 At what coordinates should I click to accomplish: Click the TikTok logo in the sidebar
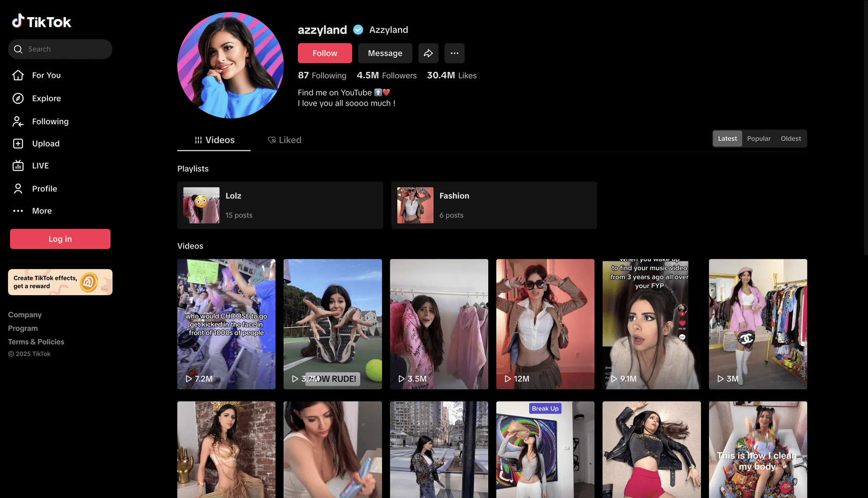click(x=42, y=21)
